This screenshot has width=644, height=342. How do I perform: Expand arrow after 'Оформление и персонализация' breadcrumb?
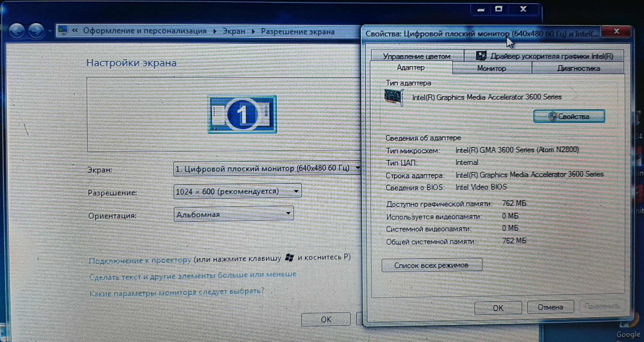(215, 32)
